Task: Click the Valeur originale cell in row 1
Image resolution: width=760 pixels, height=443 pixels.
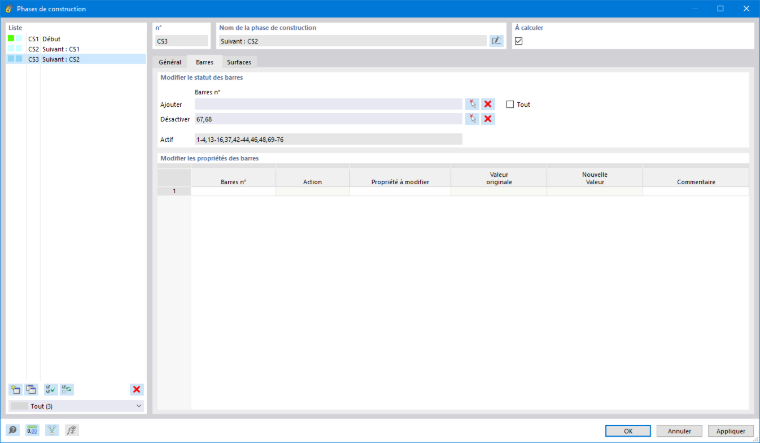Action: click(x=499, y=191)
